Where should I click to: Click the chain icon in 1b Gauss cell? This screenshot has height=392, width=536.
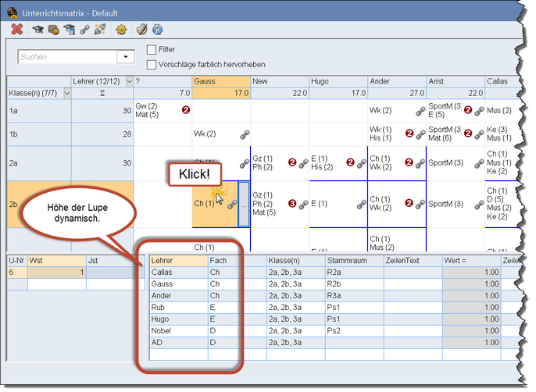245,134
